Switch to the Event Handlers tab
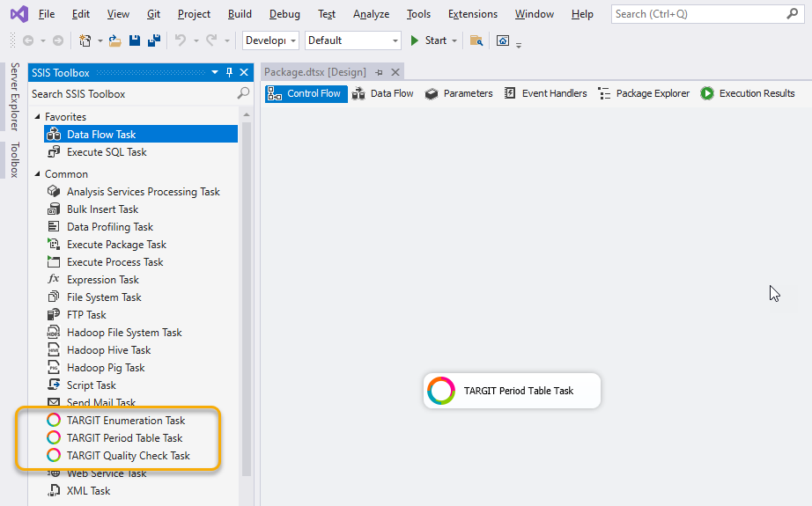The image size is (812, 506). (546, 93)
